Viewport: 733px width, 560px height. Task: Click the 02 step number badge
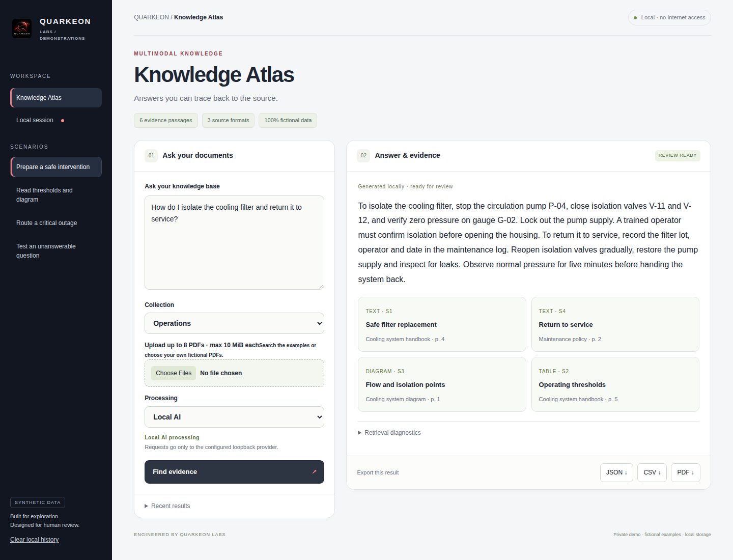coord(363,155)
